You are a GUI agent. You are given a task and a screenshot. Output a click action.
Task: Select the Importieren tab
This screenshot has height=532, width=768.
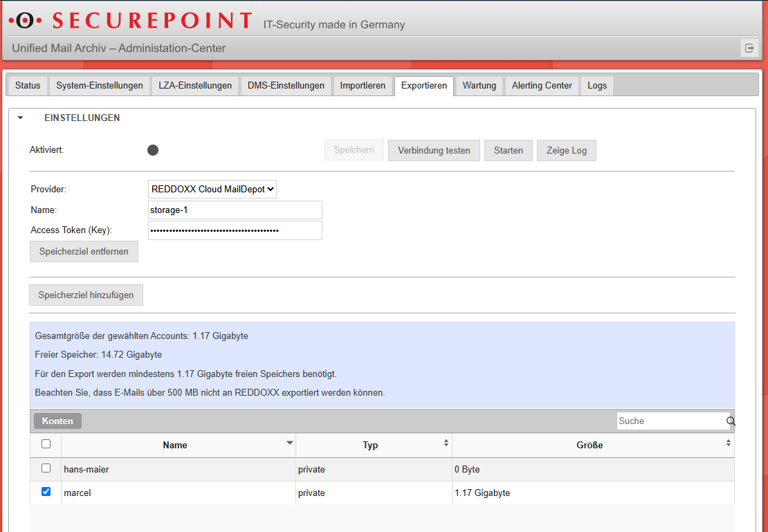[x=363, y=86]
